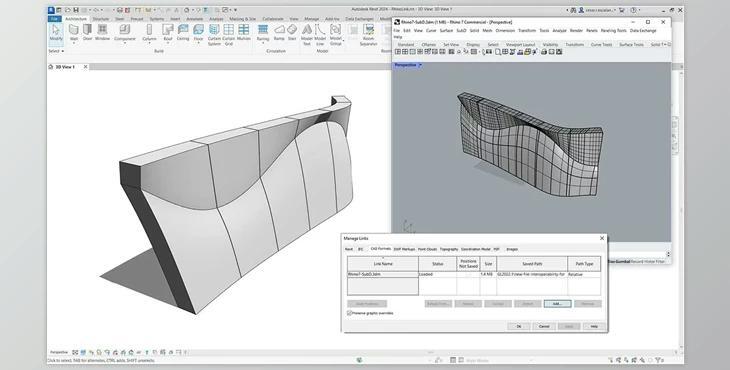730x370 pixels.
Task: Click the Model Group tool
Action: (x=335, y=34)
